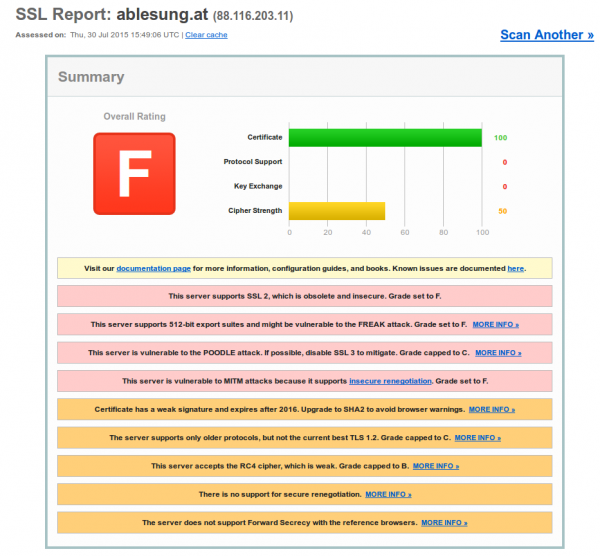Click the POODLE attack warning text
Screen dimensions: 600x556
[279, 353]
